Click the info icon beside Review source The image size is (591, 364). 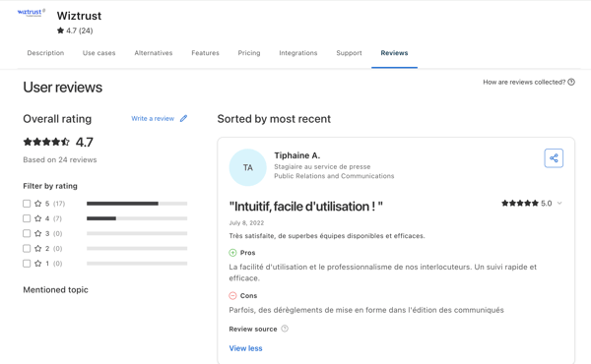285,329
